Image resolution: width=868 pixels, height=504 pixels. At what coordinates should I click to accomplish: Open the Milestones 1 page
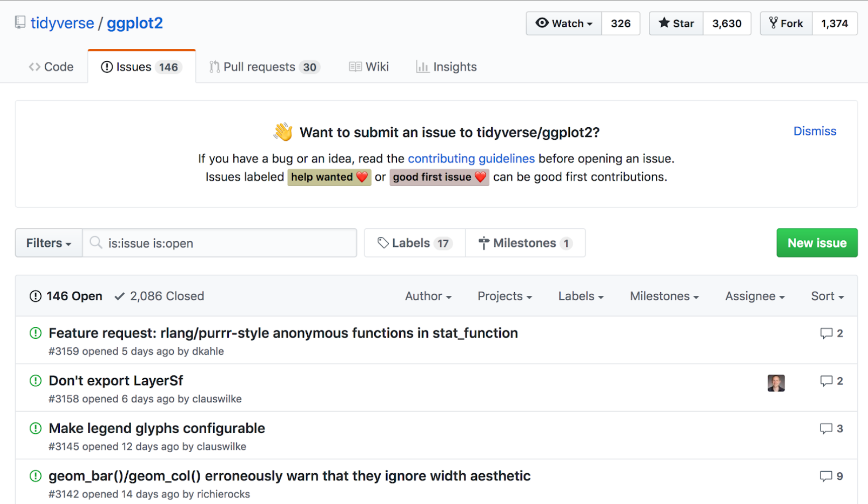click(x=526, y=243)
